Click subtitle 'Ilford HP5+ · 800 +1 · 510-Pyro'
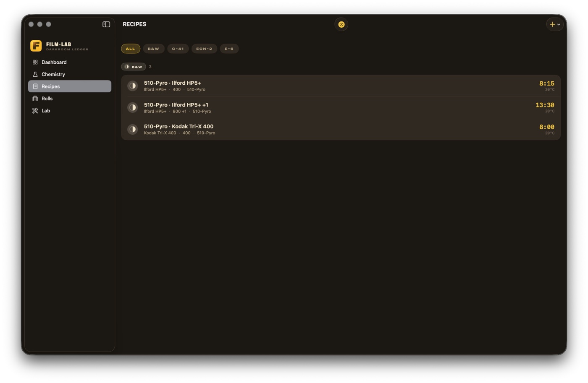The image size is (588, 383). coord(177,112)
